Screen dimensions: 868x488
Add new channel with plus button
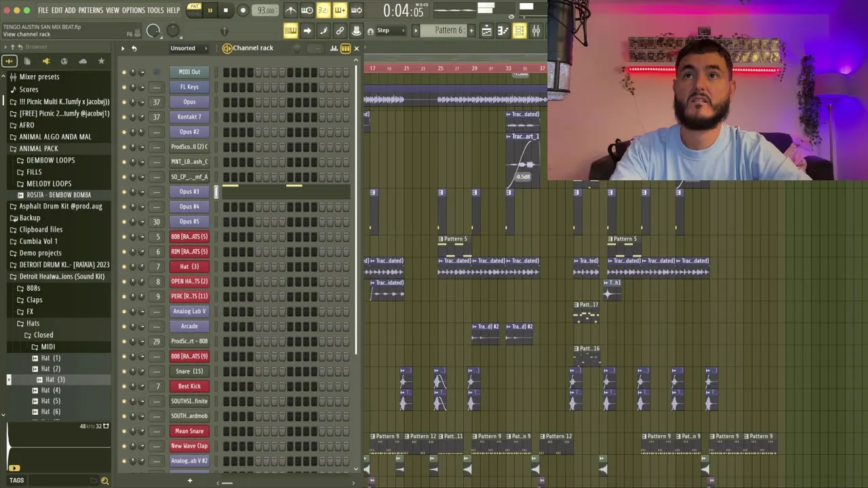point(190,481)
